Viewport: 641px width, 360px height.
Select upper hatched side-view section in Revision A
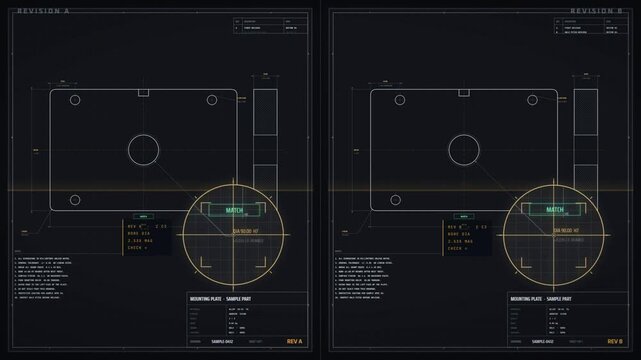tap(265, 112)
